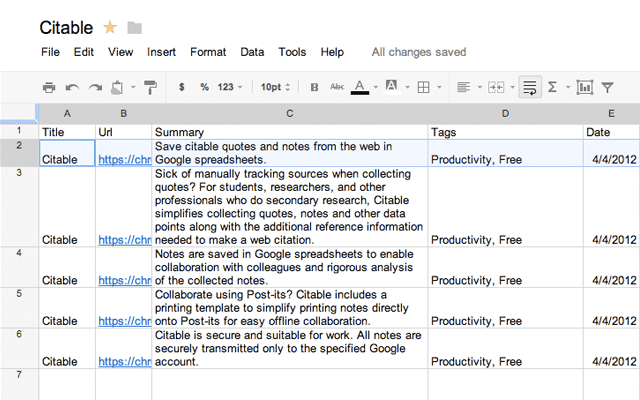Screen dimensions: 640x400
Task: Toggle bold formatting
Action: [314, 87]
